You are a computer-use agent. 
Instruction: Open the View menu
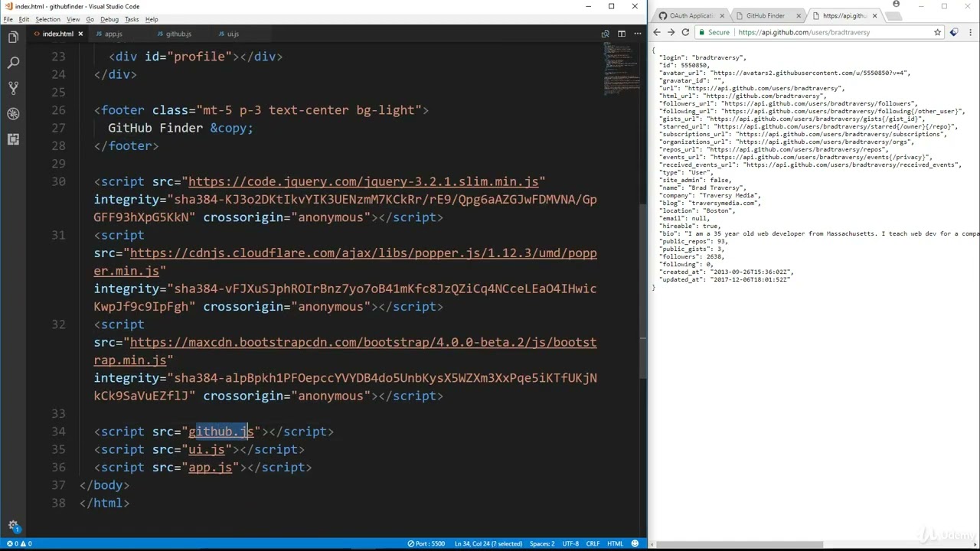tap(73, 19)
